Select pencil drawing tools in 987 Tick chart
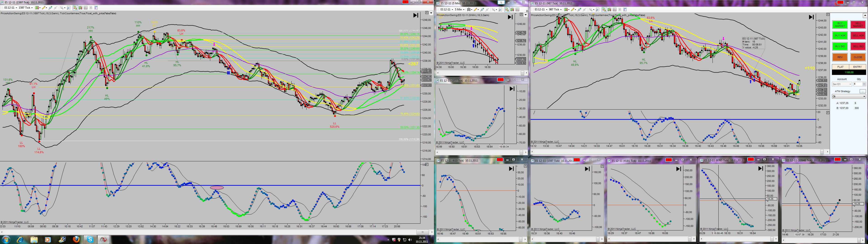 (x=573, y=9)
